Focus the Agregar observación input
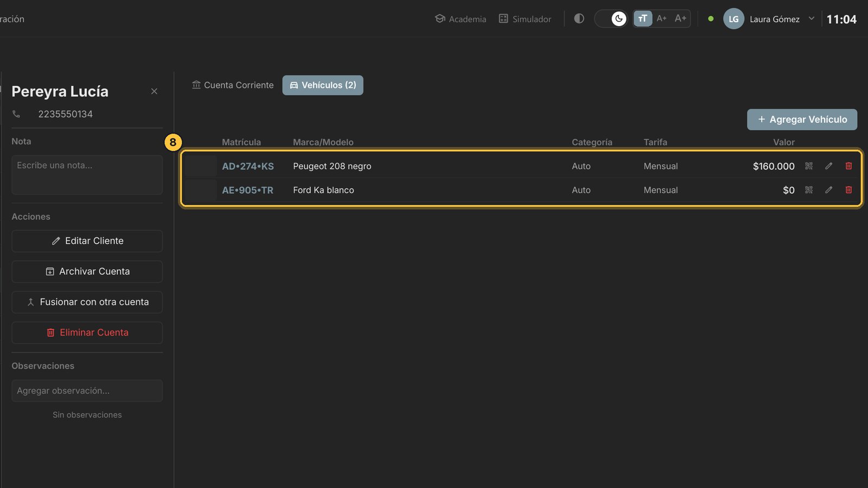 point(87,391)
